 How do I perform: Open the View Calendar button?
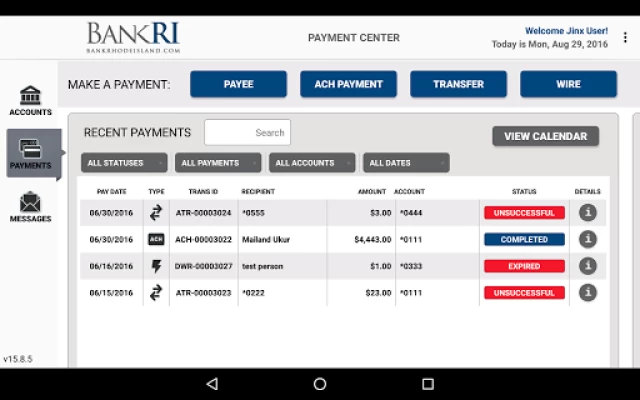545,136
